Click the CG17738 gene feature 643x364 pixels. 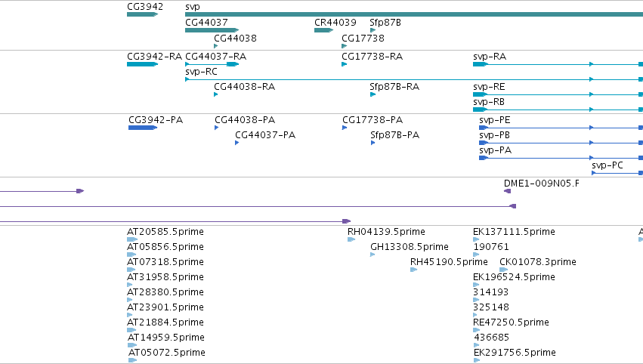click(345, 46)
